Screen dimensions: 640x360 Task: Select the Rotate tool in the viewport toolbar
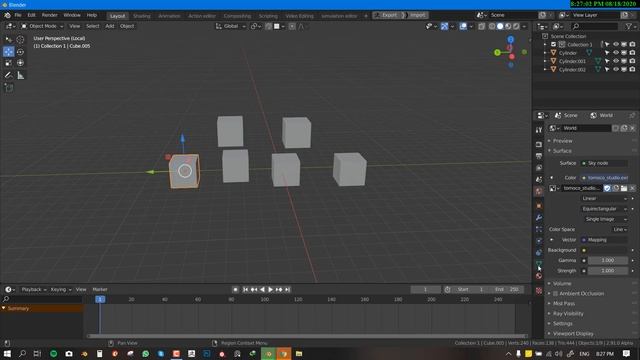coord(20,51)
